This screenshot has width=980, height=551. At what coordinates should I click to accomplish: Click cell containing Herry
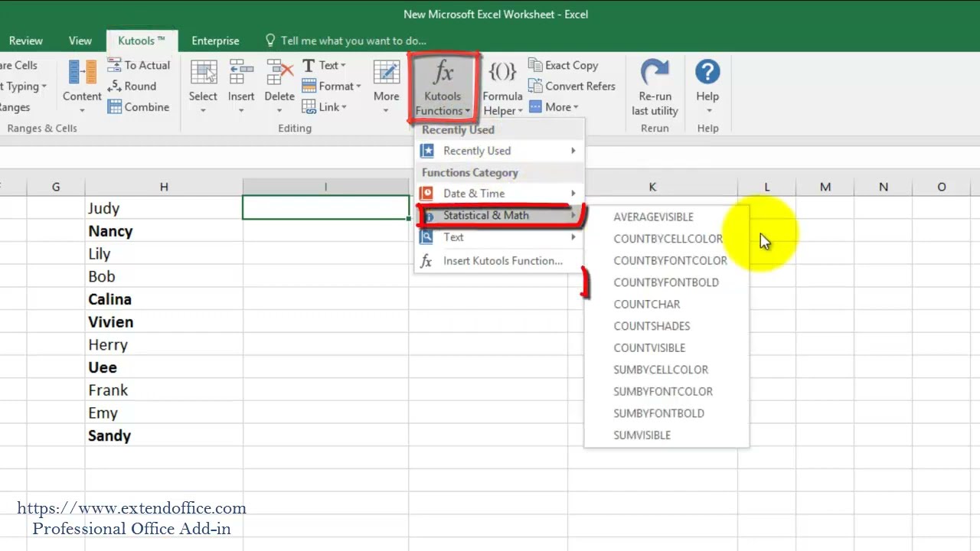pos(164,345)
